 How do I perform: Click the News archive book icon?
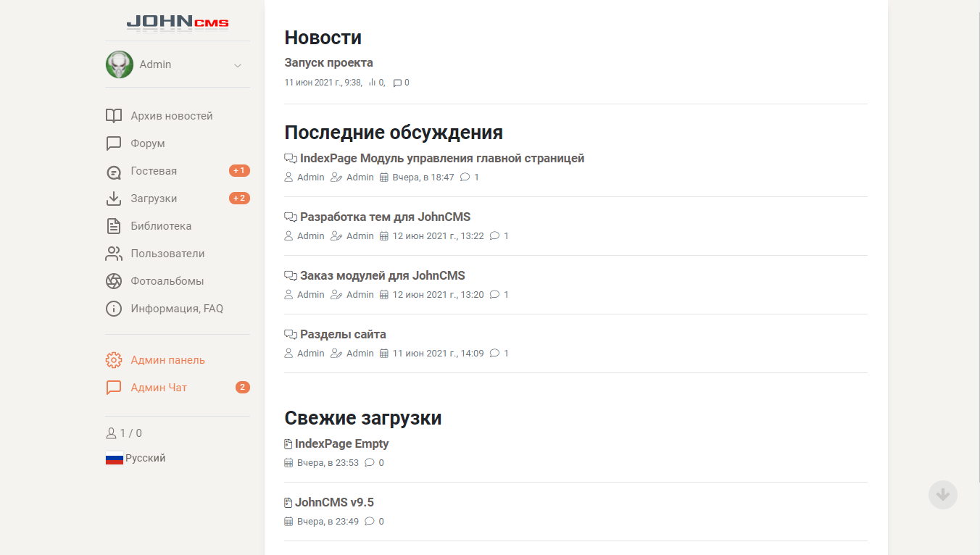tap(114, 116)
